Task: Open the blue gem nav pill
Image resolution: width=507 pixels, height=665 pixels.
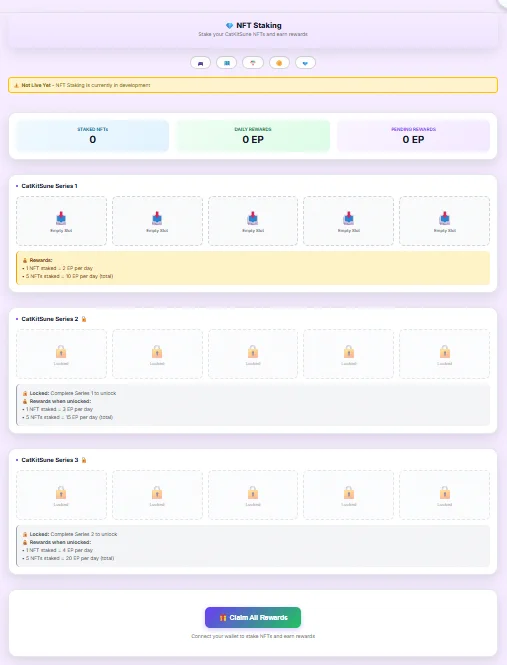Action: (x=305, y=63)
